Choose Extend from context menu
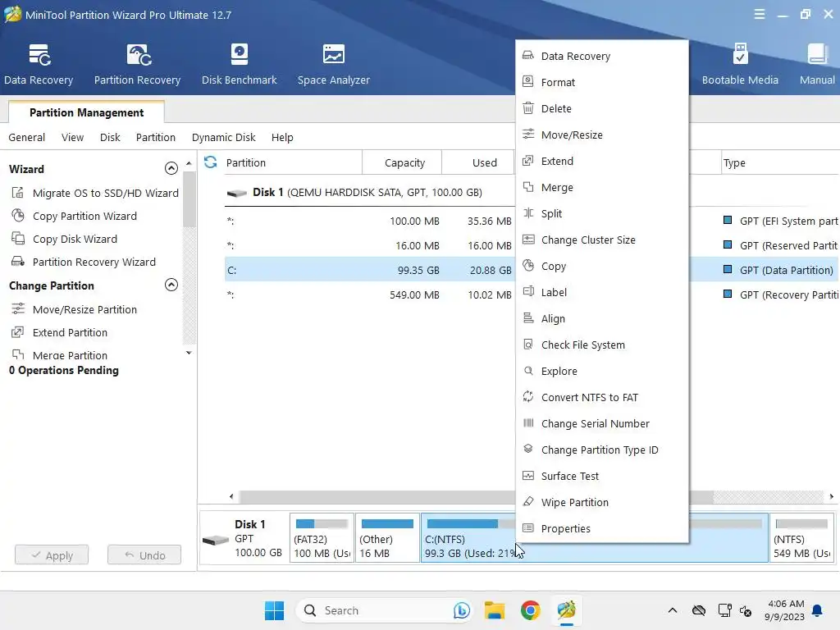Viewport: 840px width, 630px height. tap(601, 161)
